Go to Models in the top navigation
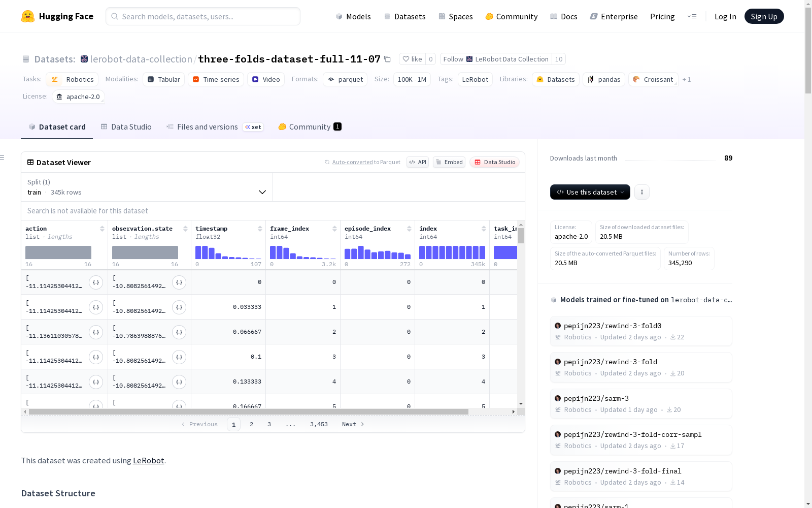The height and width of the screenshot is (508, 812). coord(353,16)
